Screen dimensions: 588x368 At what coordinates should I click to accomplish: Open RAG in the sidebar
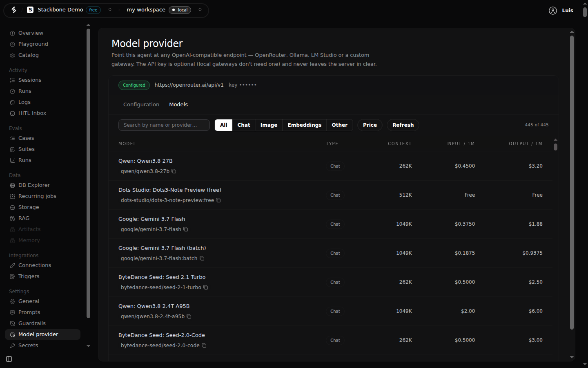42,218
